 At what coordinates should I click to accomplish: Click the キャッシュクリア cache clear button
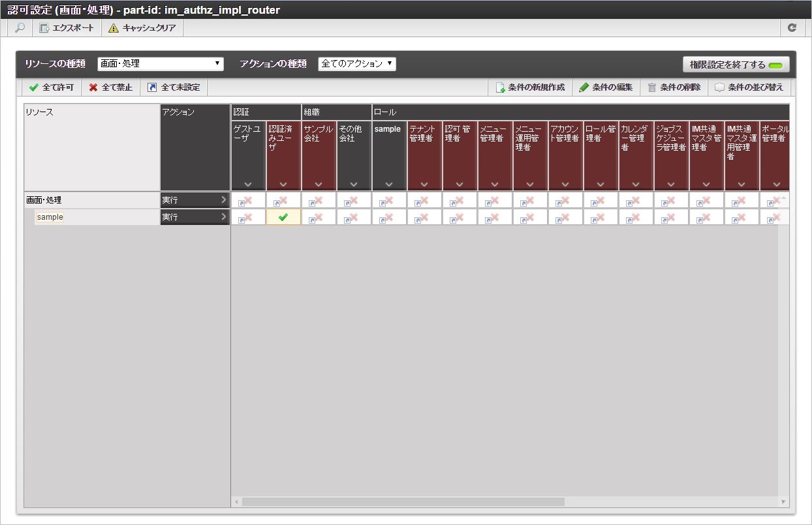(142, 28)
